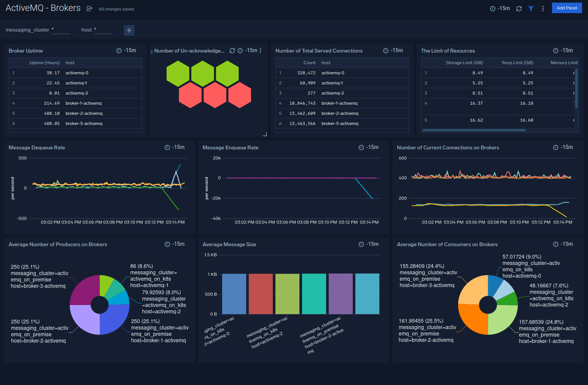Click the host filter input field
The height and width of the screenshot is (385, 588).
(103, 30)
